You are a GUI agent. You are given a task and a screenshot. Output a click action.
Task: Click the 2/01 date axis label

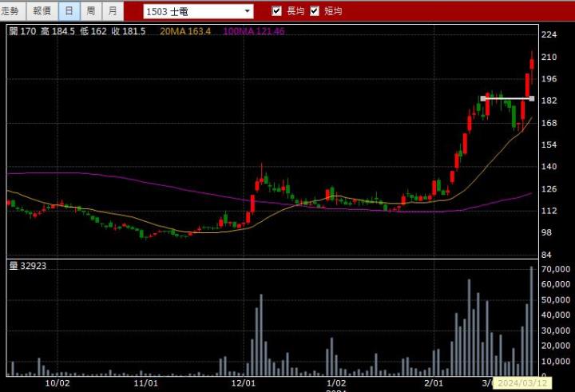tap(434, 382)
